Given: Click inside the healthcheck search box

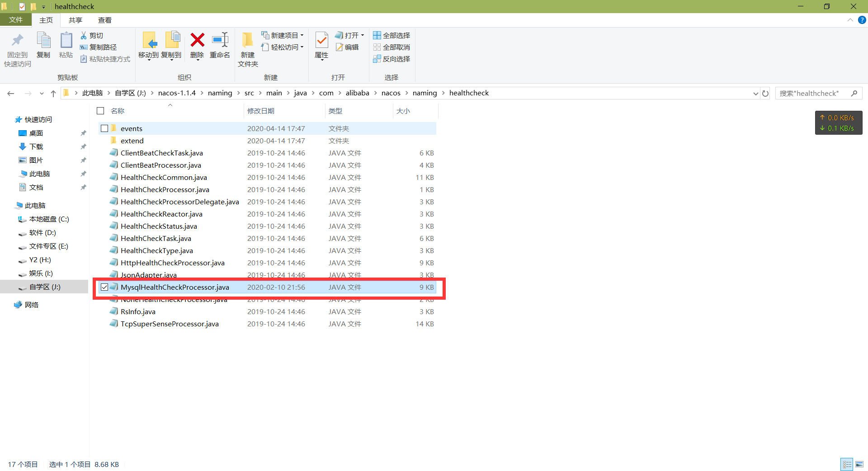Looking at the screenshot, I should click(812, 93).
